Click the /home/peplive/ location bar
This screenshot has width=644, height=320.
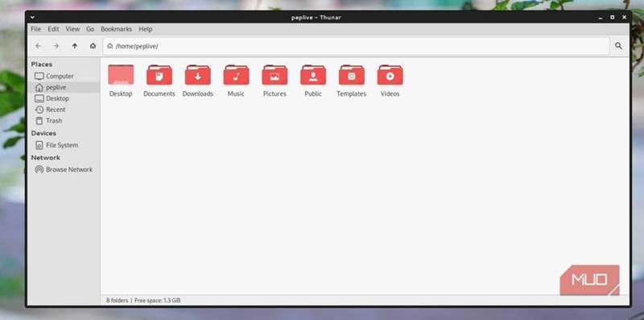[x=356, y=46]
